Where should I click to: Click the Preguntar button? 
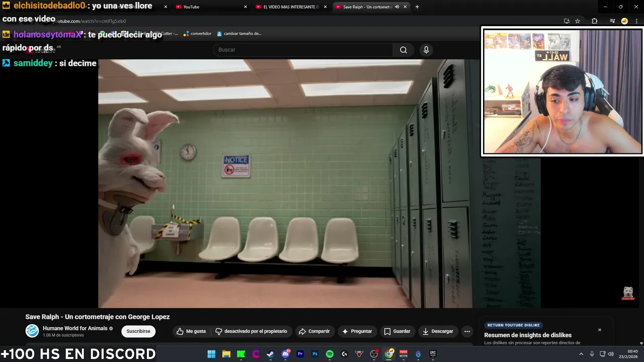coord(357,331)
